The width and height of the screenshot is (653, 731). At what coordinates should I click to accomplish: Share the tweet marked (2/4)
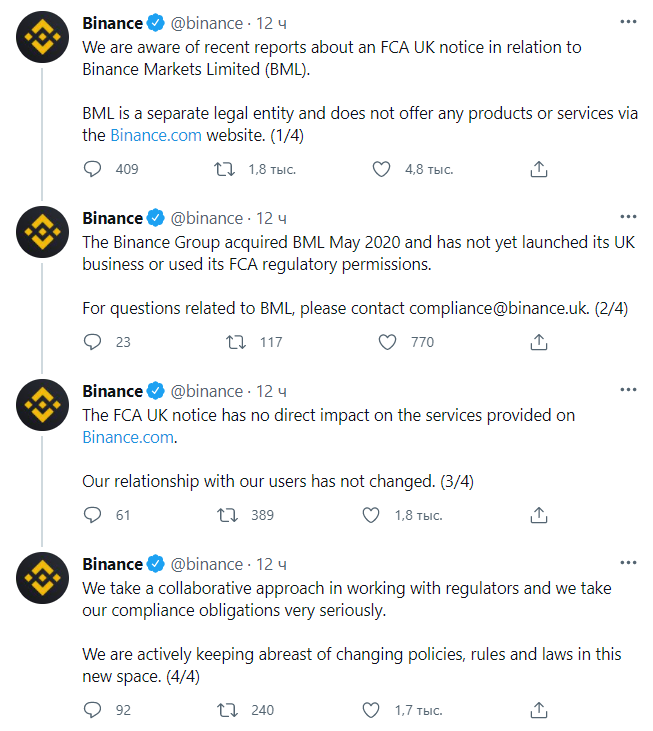538,342
